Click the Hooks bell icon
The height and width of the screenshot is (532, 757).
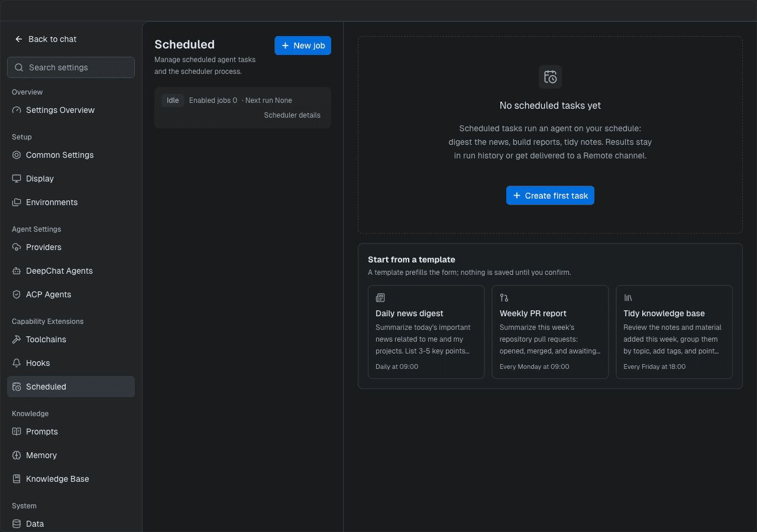pyautogui.click(x=17, y=363)
